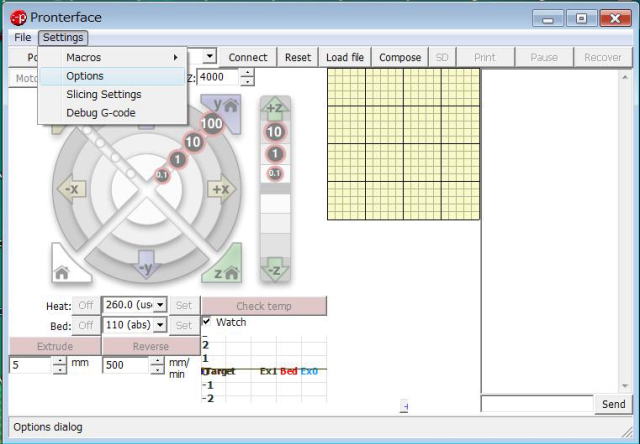
Task: Home all axes with bottom-left house icon
Action: tap(65, 269)
